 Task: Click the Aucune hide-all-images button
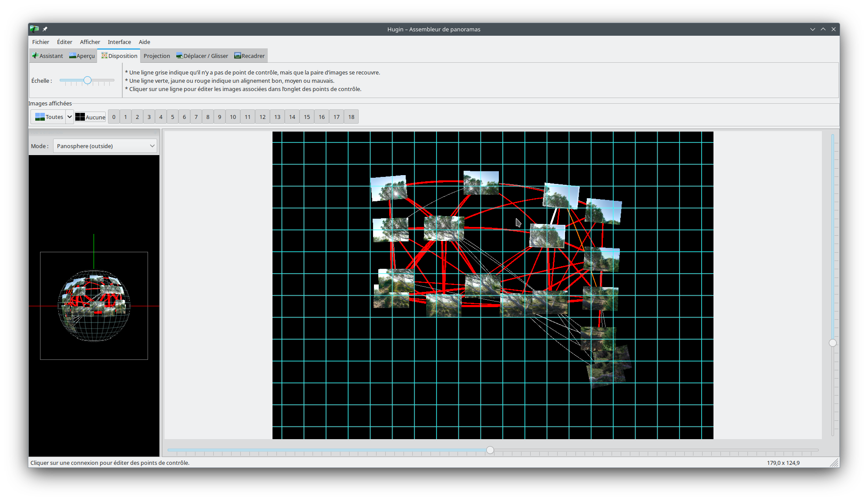pos(91,117)
